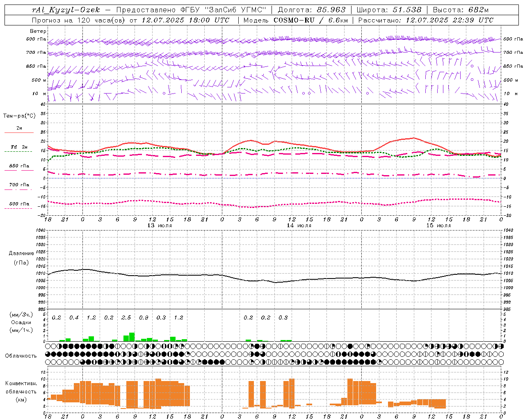
Task: Click the Тем-ра(°C) axis label
Action: [19, 116]
